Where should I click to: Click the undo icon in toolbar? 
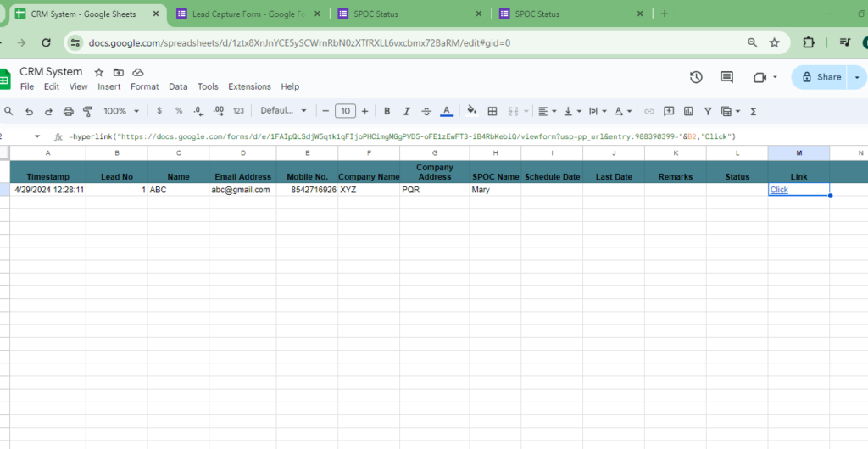click(x=29, y=111)
